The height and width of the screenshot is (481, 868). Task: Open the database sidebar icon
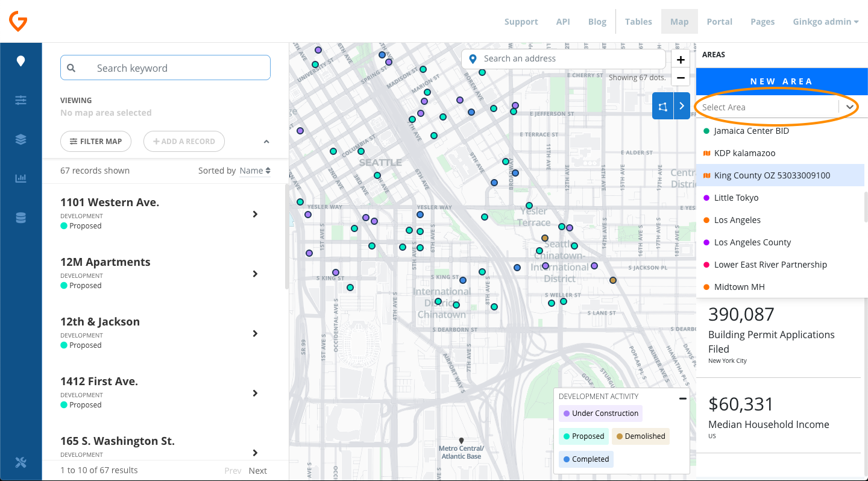[x=21, y=218]
